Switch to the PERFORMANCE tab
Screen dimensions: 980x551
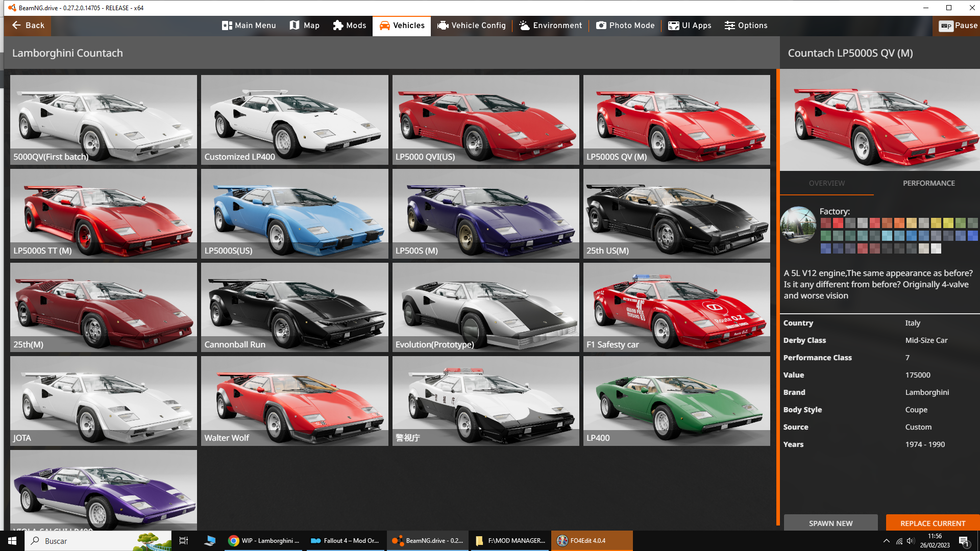(x=929, y=183)
